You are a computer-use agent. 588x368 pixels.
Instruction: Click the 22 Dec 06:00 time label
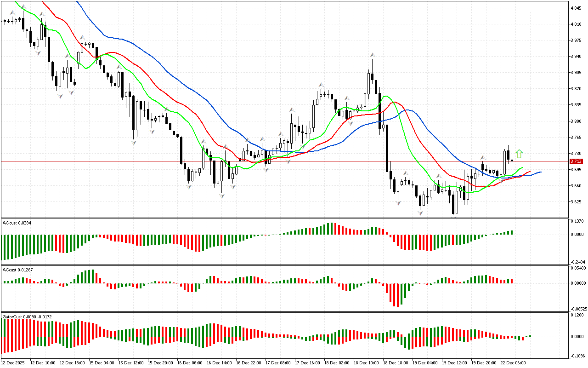pyautogui.click(x=512, y=363)
